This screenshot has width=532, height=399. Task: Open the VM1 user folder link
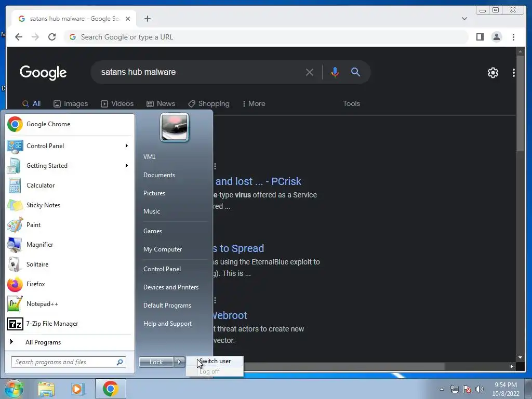[149, 157]
